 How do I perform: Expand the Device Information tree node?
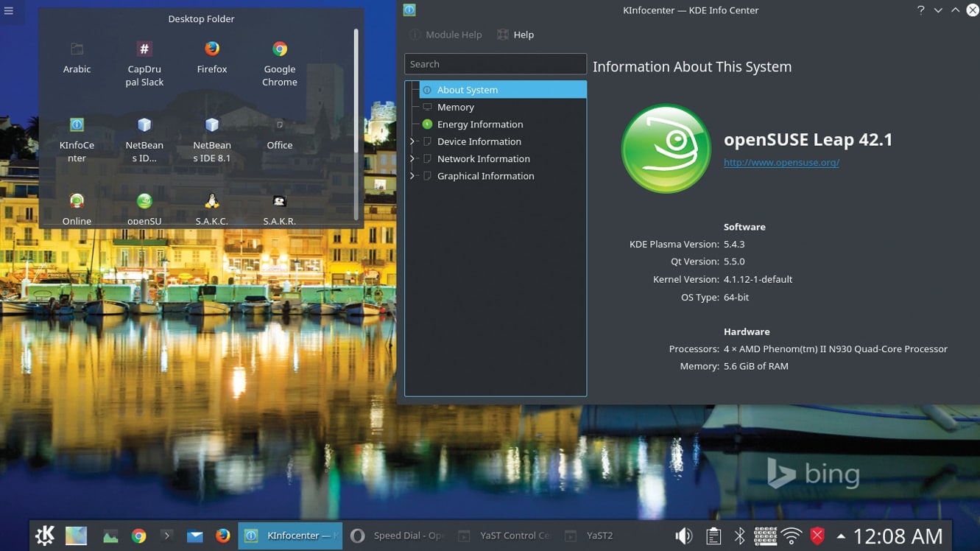pyautogui.click(x=412, y=141)
